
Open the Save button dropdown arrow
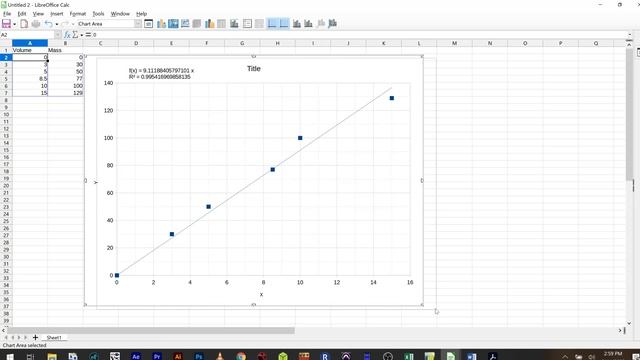click(x=14, y=24)
